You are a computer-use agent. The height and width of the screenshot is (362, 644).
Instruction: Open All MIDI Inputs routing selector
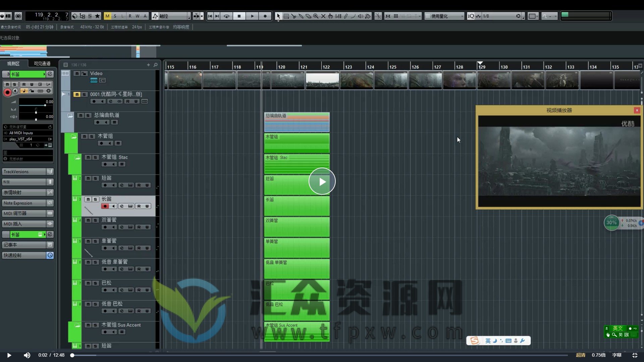click(28, 133)
